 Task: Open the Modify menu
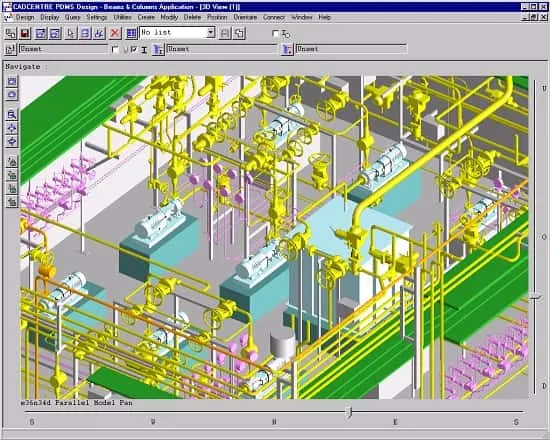pos(169,17)
